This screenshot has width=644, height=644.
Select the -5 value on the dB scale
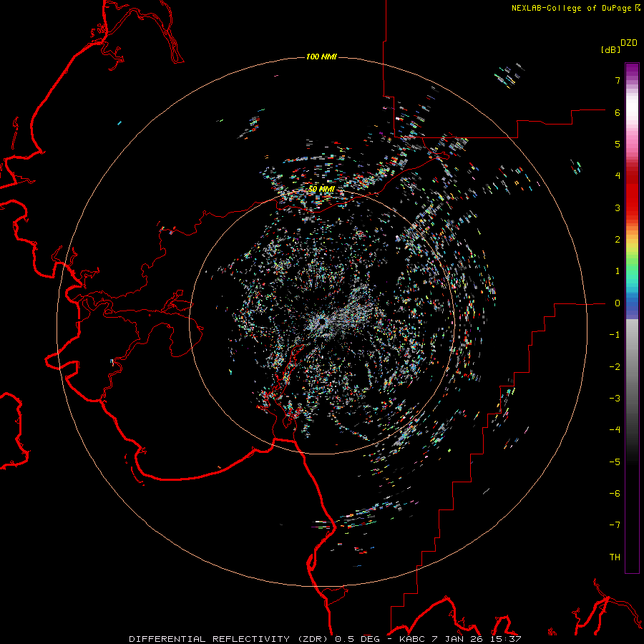(615, 462)
